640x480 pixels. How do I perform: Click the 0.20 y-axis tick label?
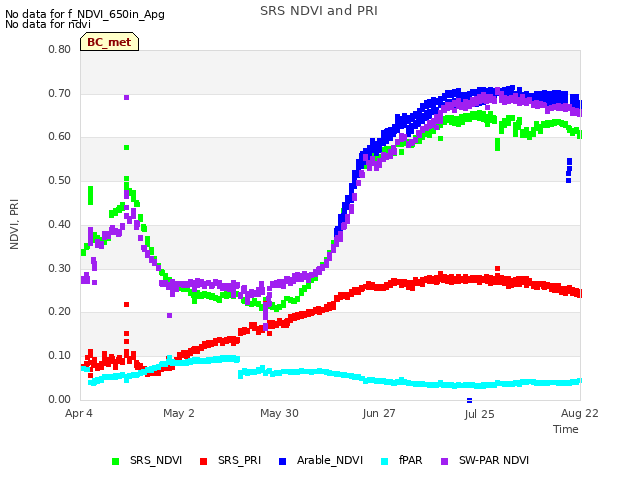tap(60, 311)
